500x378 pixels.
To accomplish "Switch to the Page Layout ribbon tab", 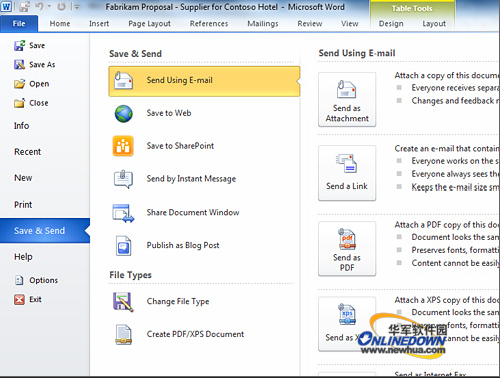I will tap(149, 24).
